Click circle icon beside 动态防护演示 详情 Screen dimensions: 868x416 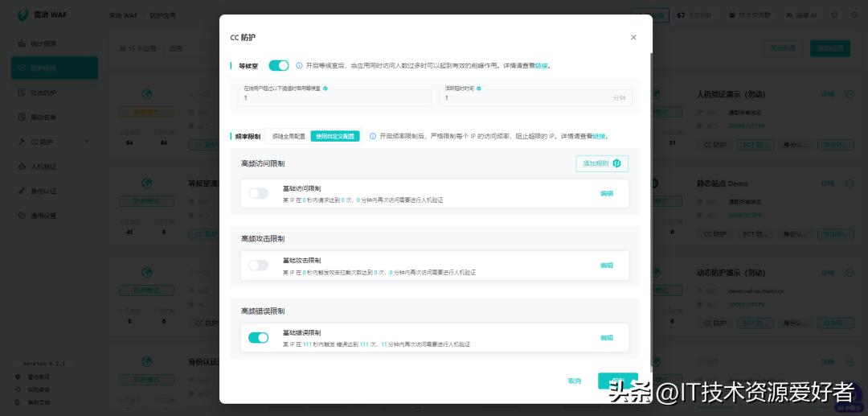pyautogui.click(x=850, y=273)
